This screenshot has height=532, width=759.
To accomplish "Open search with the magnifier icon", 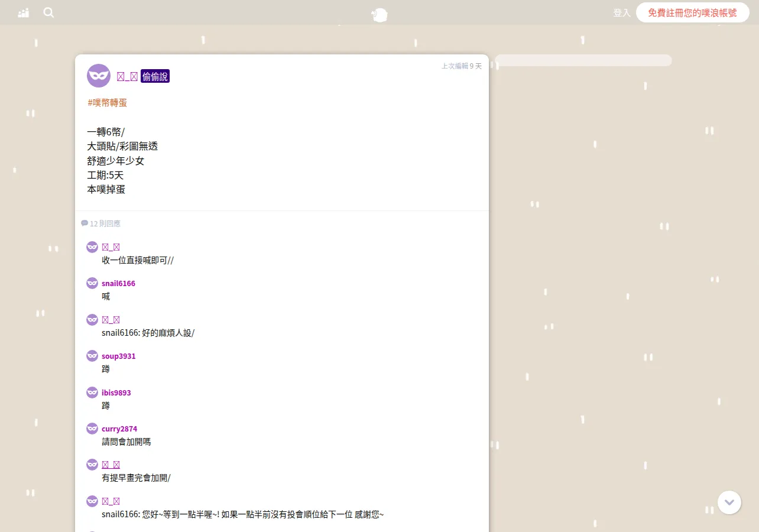I will click(48, 12).
